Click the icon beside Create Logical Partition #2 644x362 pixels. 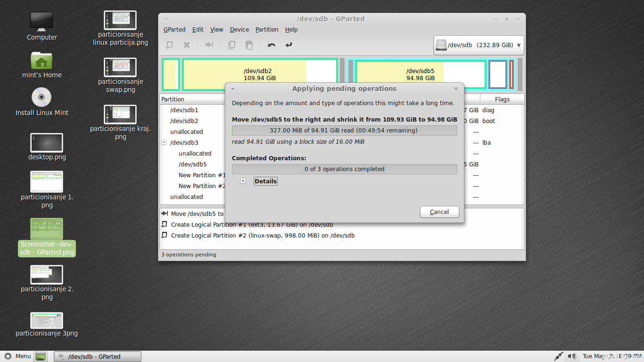(x=165, y=235)
